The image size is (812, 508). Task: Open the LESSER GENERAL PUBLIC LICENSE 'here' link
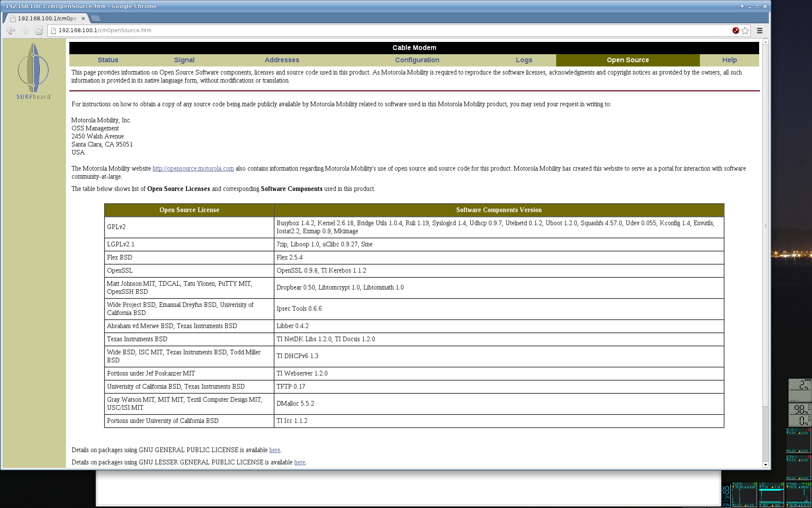click(300, 462)
